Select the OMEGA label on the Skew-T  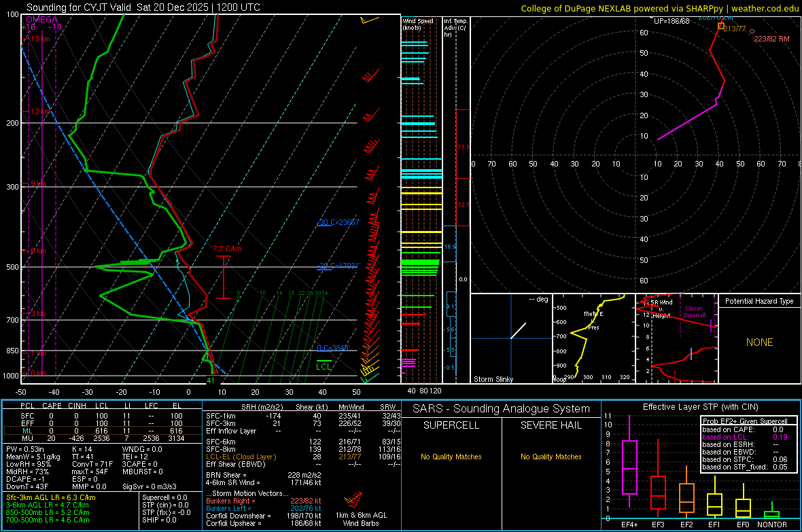tap(42, 20)
